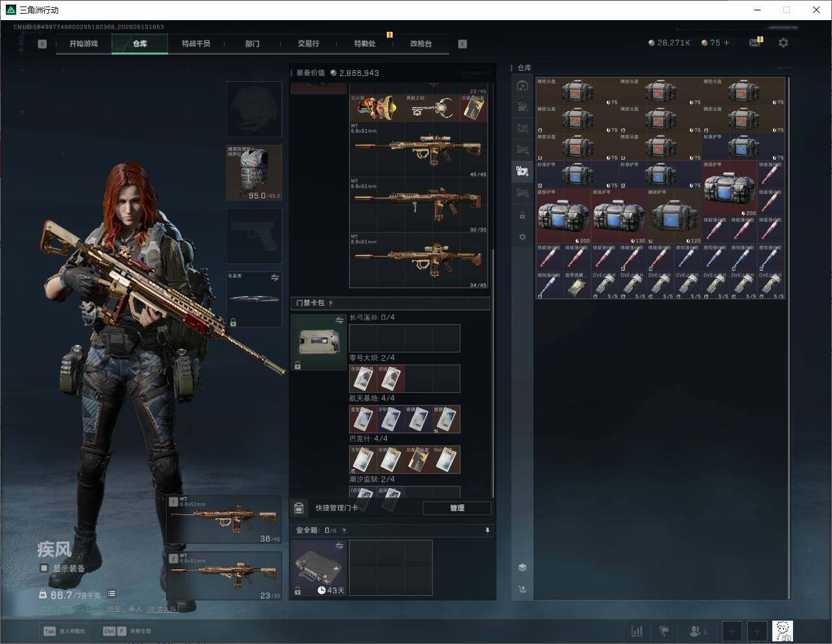Image resolution: width=832 pixels, height=644 pixels.
Task: Open the friends icon showing 1
Action: [x=698, y=631]
